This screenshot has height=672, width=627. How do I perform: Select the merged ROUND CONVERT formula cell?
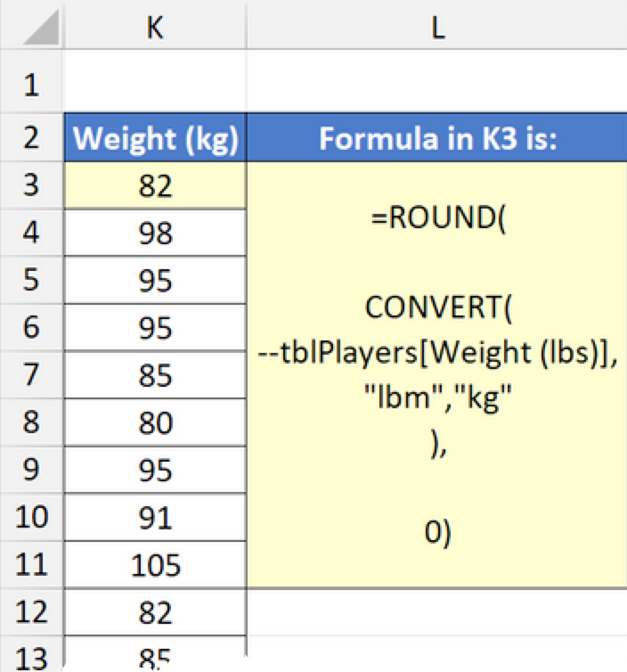tap(436, 374)
